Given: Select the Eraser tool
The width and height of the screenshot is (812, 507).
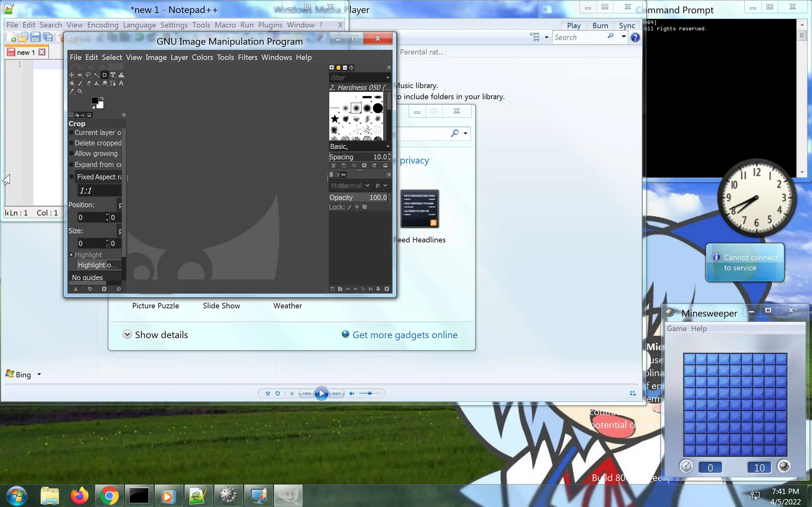Looking at the screenshot, I should click(x=88, y=83).
